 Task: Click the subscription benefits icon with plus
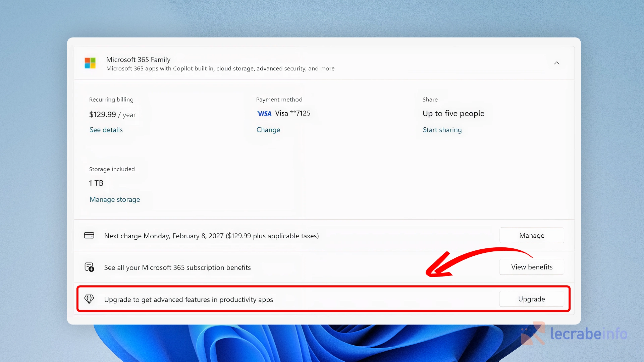tap(89, 267)
